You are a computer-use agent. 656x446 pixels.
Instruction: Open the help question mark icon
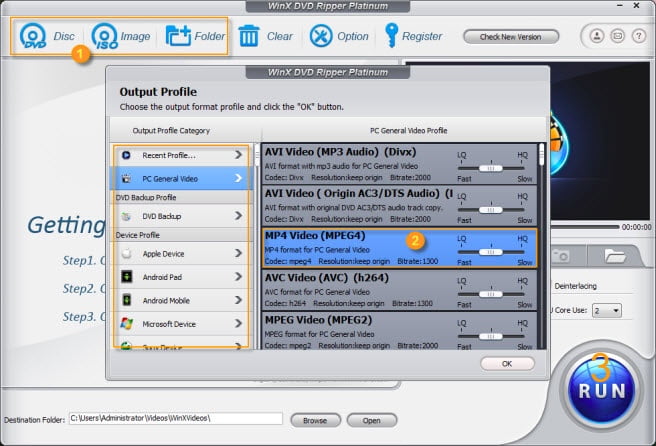(x=638, y=36)
